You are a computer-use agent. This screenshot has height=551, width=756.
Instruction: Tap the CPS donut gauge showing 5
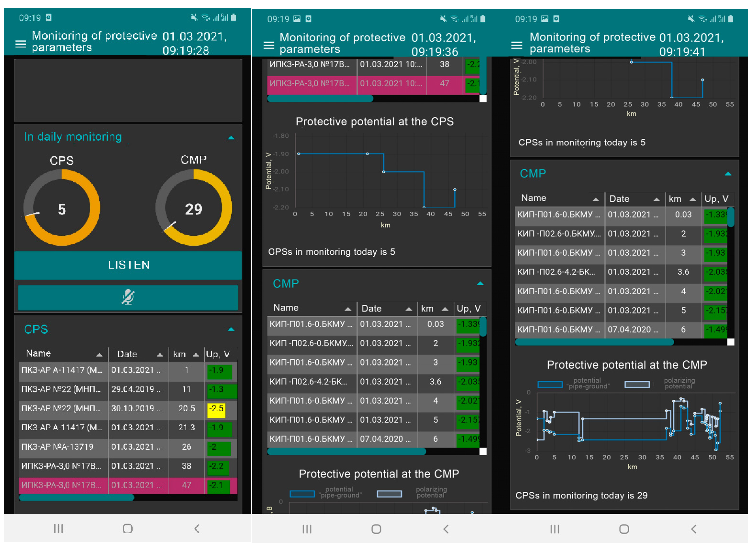click(62, 208)
